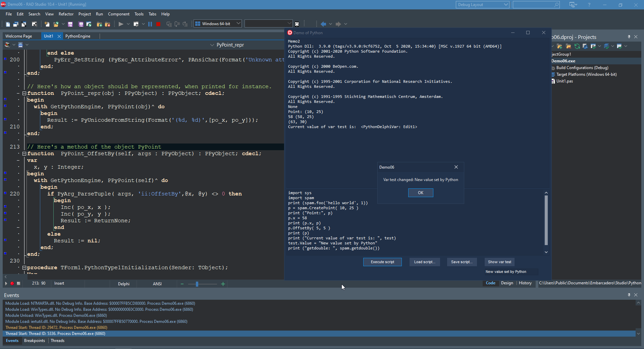This screenshot has width=644, height=349.
Task: Open the PyPoint_repr method navigation dropdown
Action: pyautogui.click(x=212, y=45)
